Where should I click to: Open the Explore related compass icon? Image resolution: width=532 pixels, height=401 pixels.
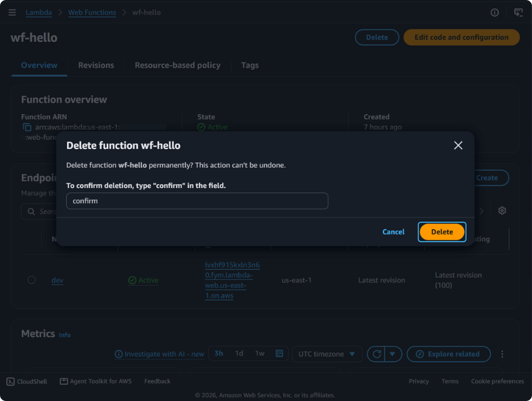click(420, 354)
